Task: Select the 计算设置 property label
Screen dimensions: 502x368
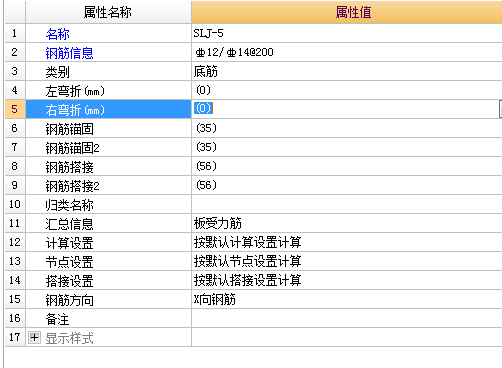Action: pyautogui.click(x=69, y=243)
